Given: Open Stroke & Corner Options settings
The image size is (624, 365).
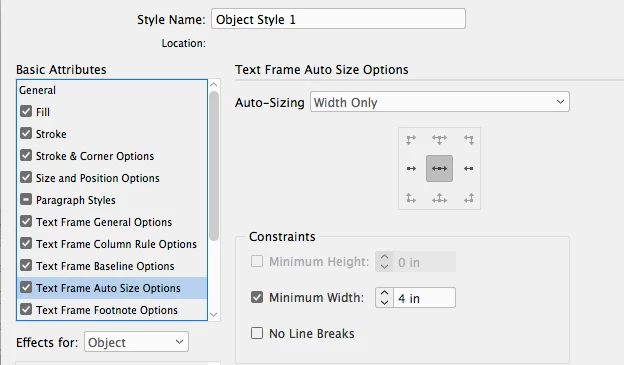Looking at the screenshot, I should coord(95,156).
